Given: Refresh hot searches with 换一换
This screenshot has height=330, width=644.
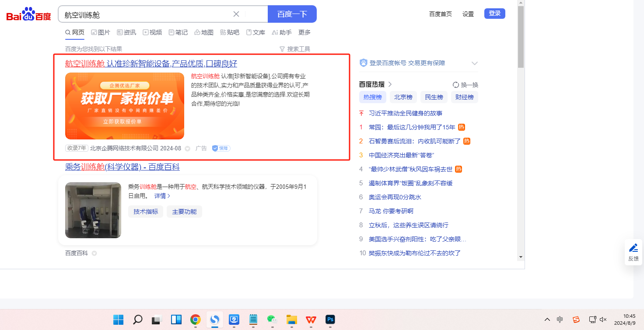Looking at the screenshot, I should (x=465, y=85).
